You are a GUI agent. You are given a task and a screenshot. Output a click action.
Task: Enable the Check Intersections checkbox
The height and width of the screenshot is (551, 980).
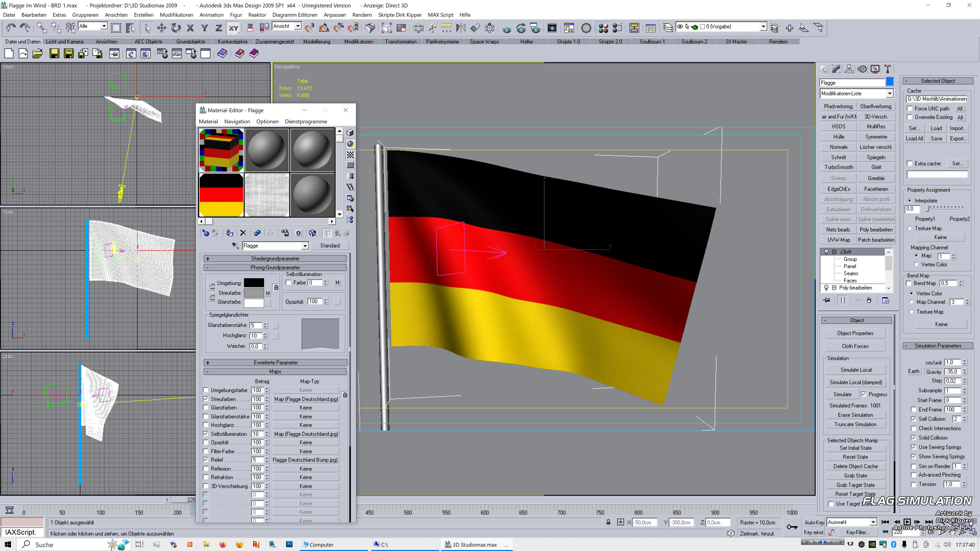pos(913,428)
